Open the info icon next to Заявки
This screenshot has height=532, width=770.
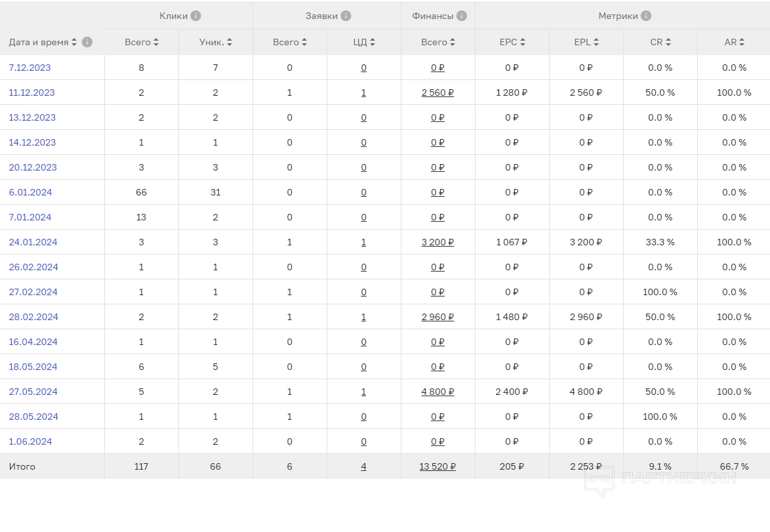pos(346,16)
